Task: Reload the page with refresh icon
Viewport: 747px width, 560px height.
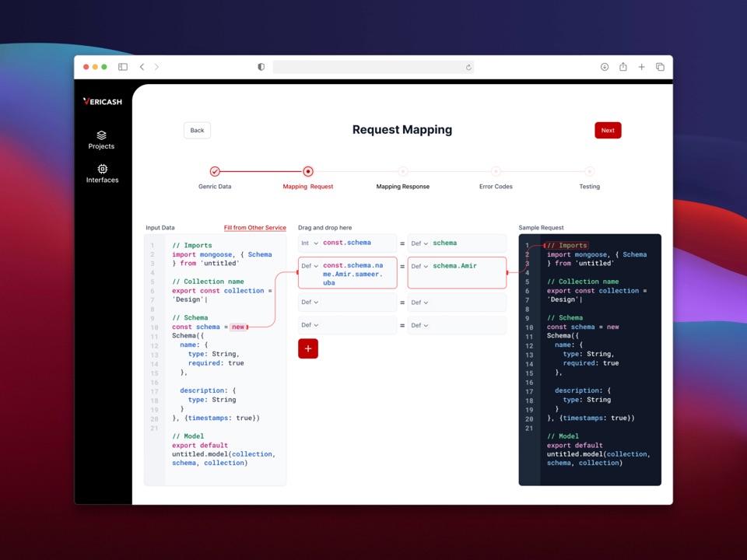Action: click(468, 67)
